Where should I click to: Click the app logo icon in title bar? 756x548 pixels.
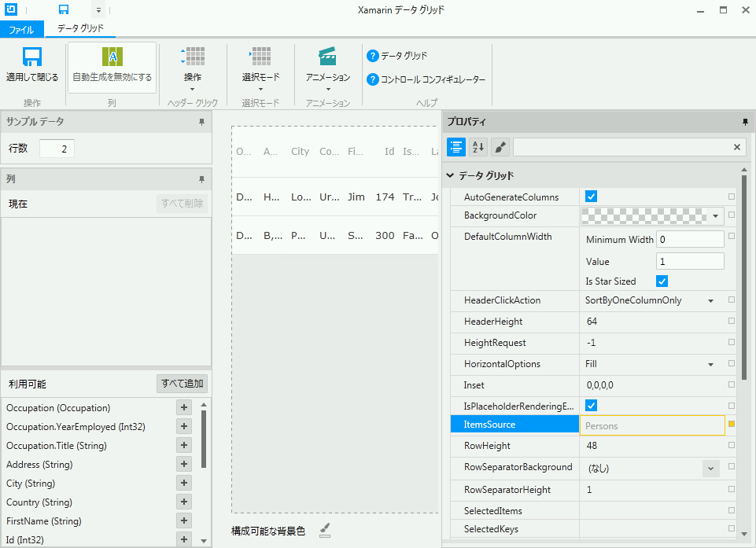pos(10,9)
